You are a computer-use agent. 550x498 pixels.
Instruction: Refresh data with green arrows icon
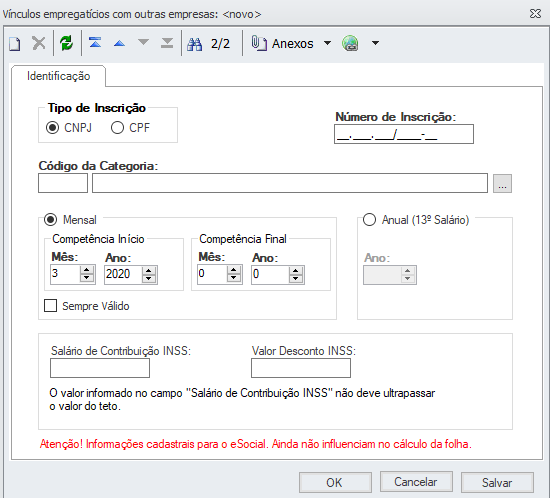(x=66, y=43)
